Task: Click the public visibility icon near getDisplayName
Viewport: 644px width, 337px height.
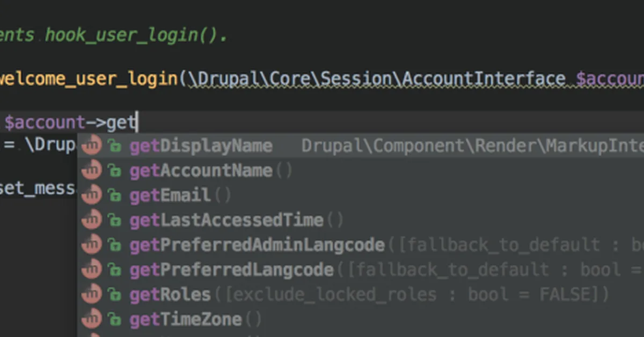Action: coord(115,145)
